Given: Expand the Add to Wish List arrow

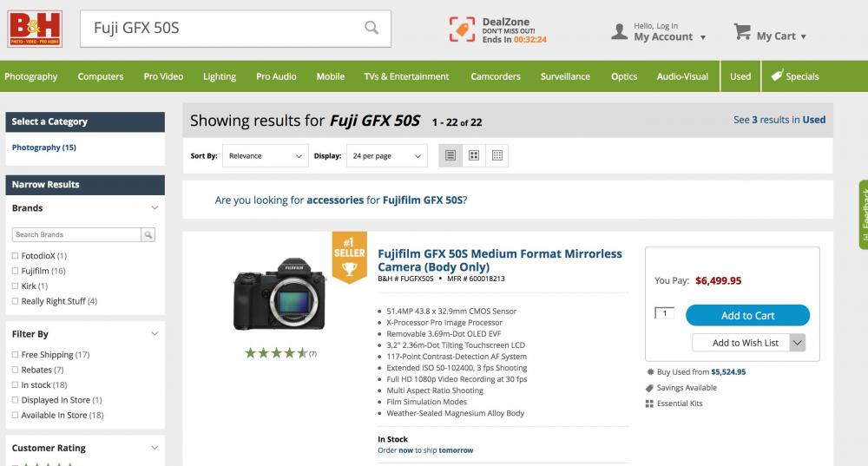Looking at the screenshot, I should pos(797,343).
